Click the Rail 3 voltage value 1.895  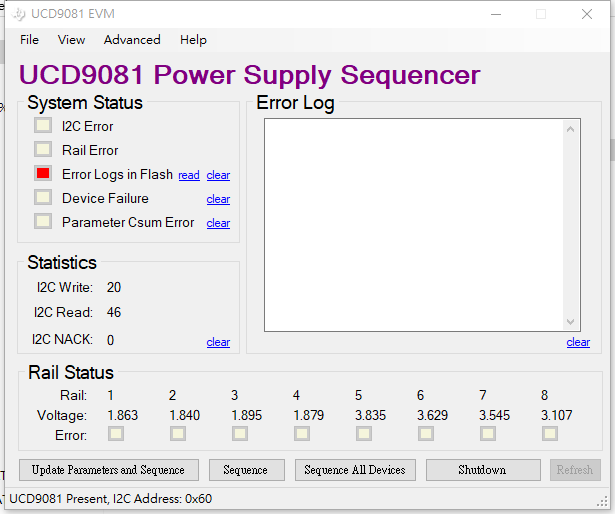[x=247, y=415]
